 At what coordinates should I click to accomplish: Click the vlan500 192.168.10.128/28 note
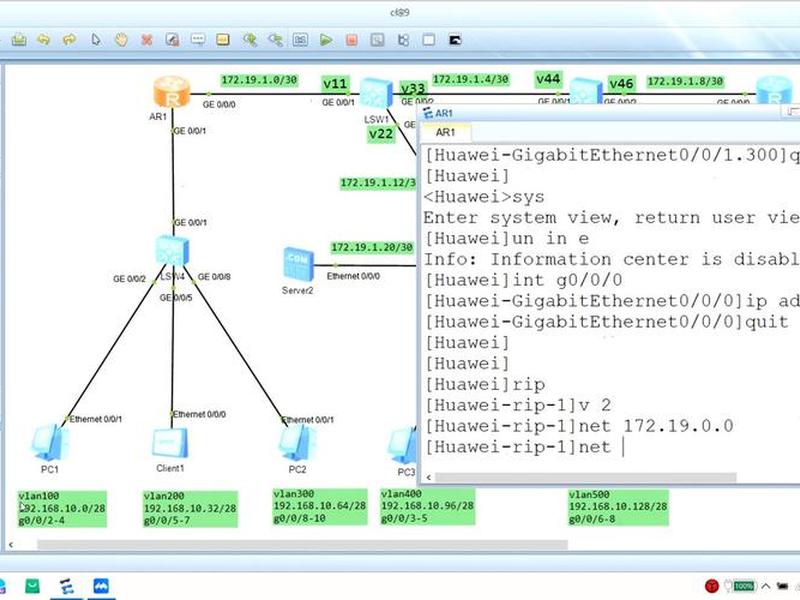618,507
